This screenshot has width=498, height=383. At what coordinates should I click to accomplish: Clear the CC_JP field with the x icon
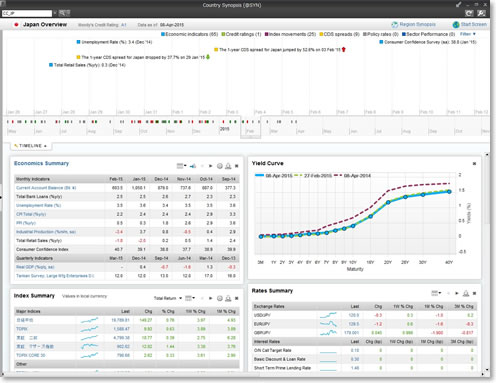pos(55,13)
